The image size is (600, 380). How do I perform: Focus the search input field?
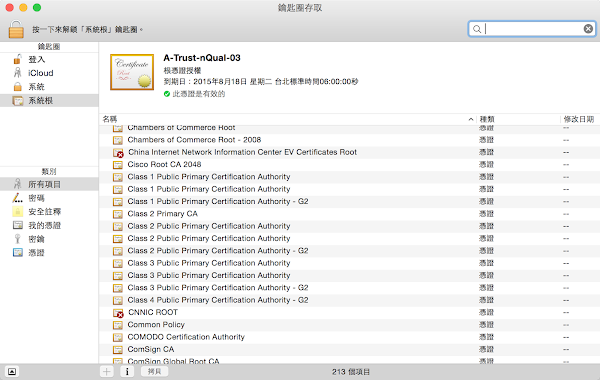click(x=532, y=29)
